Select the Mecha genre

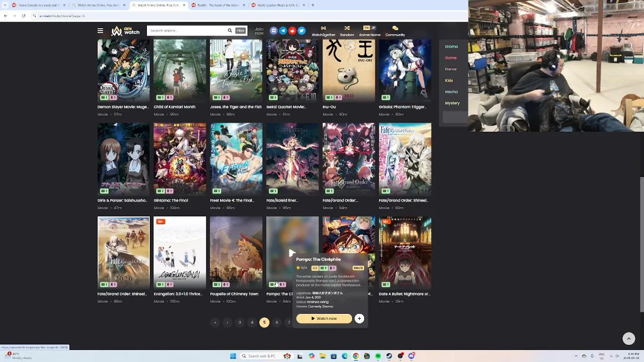451,92
